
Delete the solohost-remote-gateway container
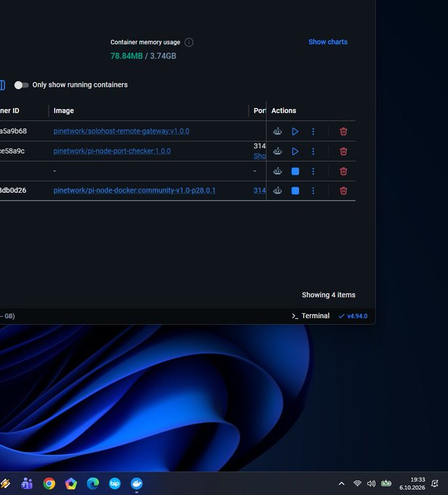coord(343,131)
